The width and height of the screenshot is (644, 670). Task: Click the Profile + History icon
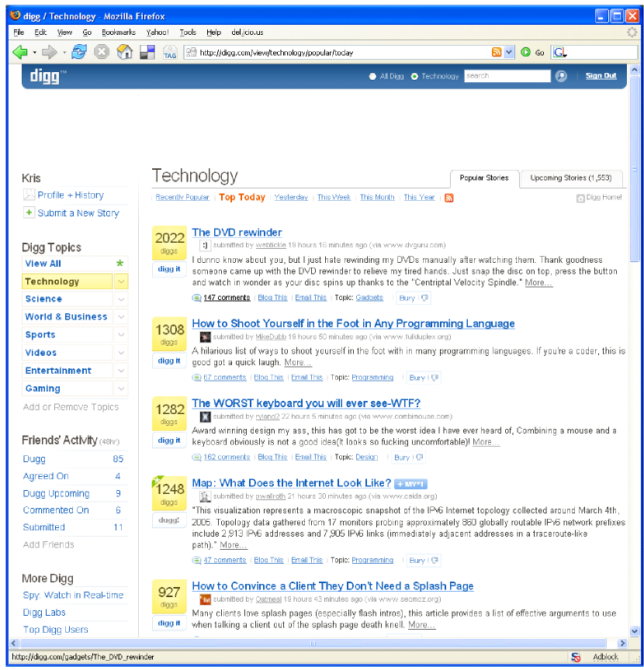coord(29,195)
